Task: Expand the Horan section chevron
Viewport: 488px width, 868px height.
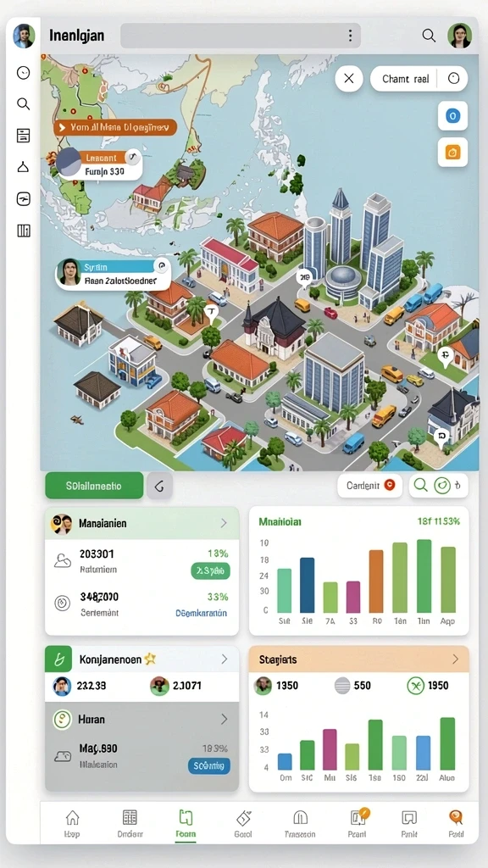Action: pyautogui.click(x=225, y=719)
